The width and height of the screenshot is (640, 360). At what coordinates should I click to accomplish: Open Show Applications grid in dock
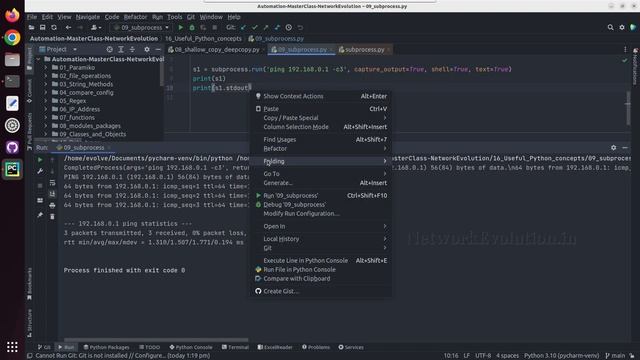pyautogui.click(x=12, y=347)
